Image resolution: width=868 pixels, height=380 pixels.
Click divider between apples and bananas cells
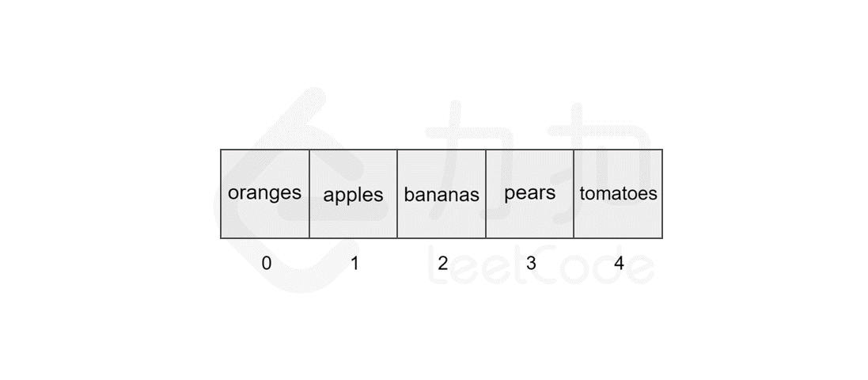click(397, 194)
